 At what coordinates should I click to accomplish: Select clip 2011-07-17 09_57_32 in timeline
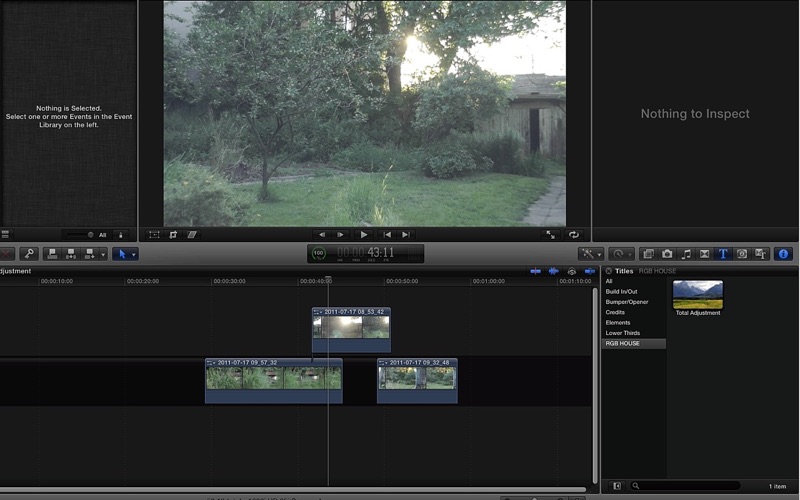[273, 381]
